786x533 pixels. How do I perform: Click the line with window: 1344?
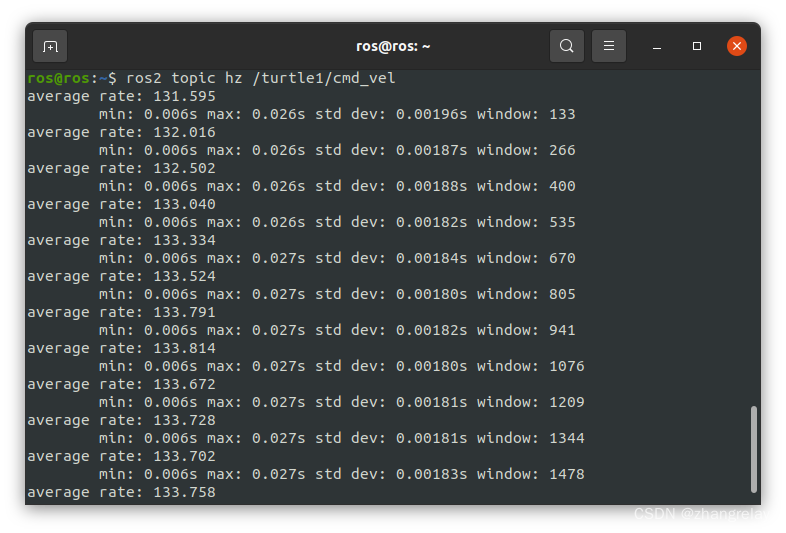(341, 438)
